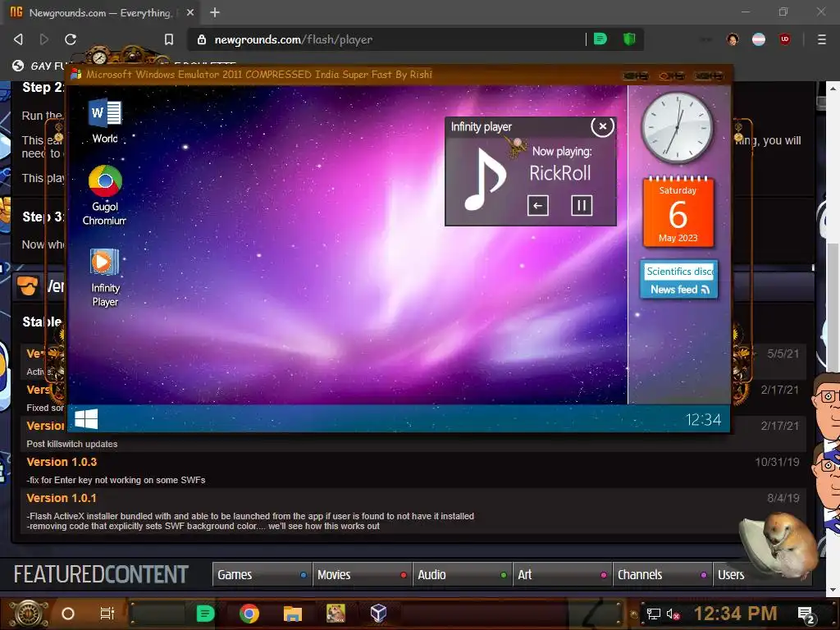The width and height of the screenshot is (840, 630).
Task: Go to previous track in Infinity player
Action: [538, 205]
